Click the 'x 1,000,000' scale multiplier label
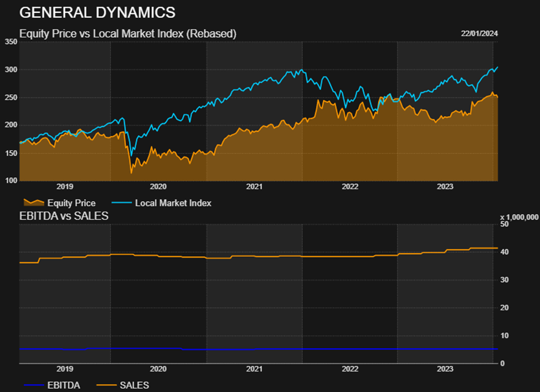 pos(519,217)
